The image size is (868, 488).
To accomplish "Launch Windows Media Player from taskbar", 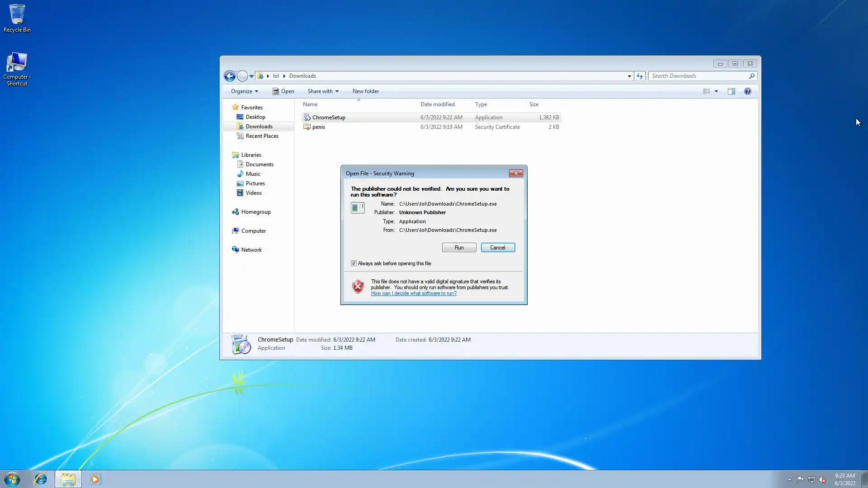I will (x=95, y=479).
